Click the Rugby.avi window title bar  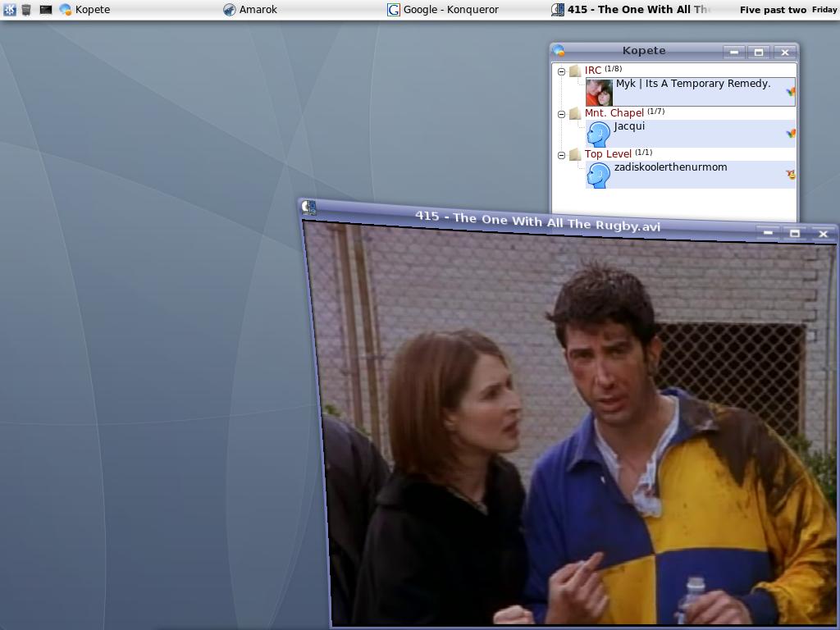537,221
